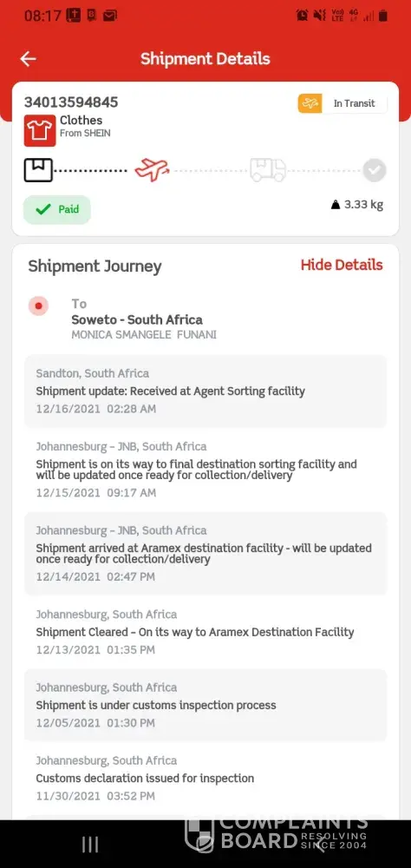Select the Customs declaration issued entry

point(205,779)
